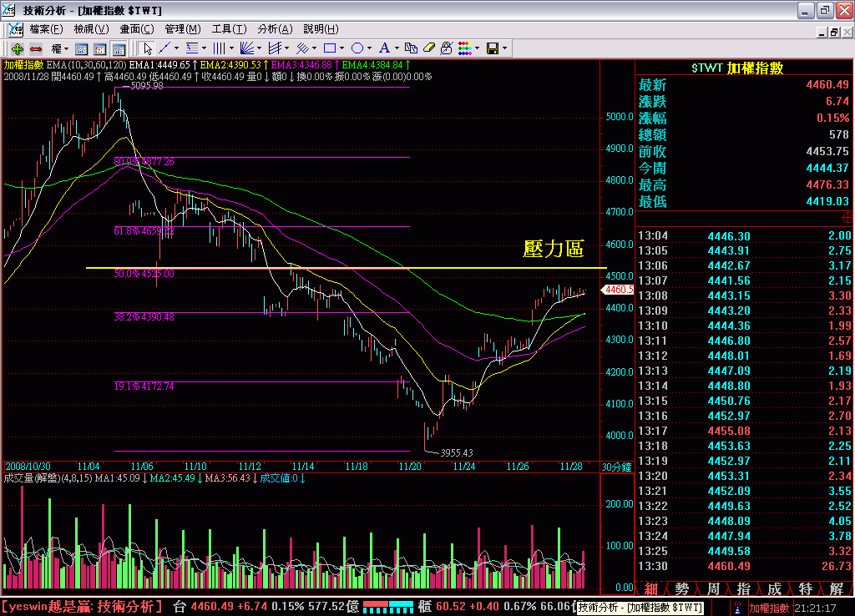Expand the trend line tool dropdown arrow
The width and height of the screenshot is (855, 616).
pyautogui.click(x=176, y=48)
